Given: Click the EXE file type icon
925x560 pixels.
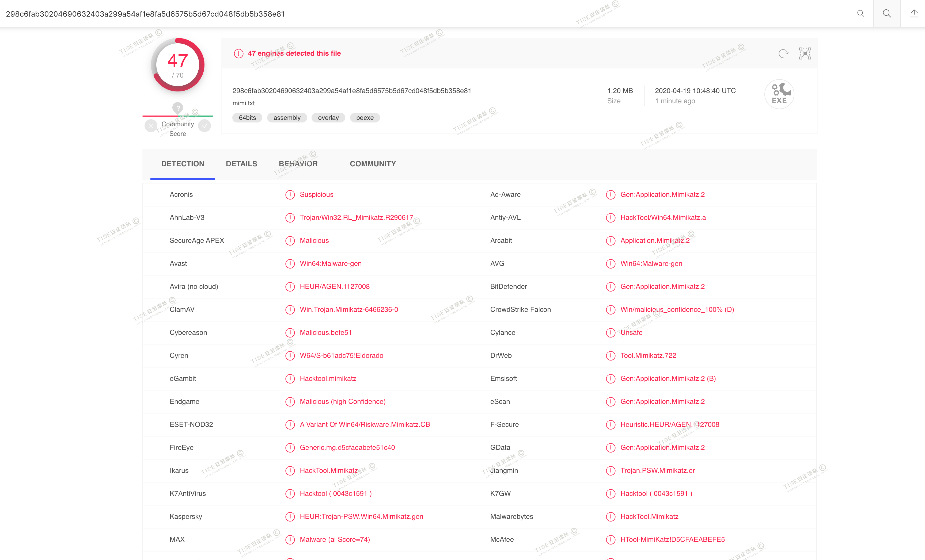Looking at the screenshot, I should coord(779,94).
